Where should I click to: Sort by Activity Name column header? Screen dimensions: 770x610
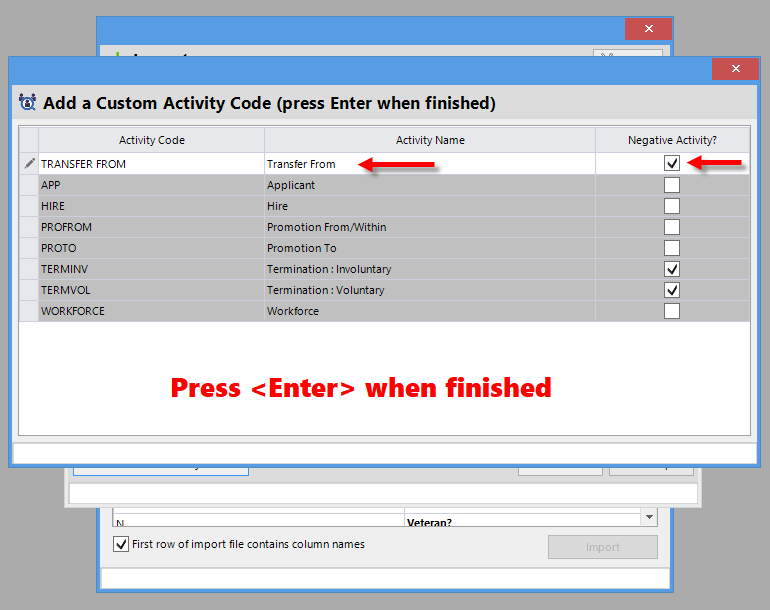[430, 140]
